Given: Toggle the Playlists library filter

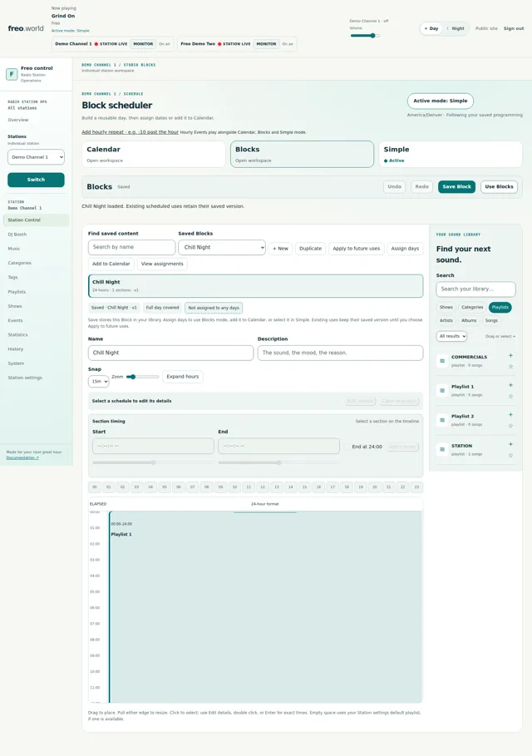Looking at the screenshot, I should click(500, 307).
